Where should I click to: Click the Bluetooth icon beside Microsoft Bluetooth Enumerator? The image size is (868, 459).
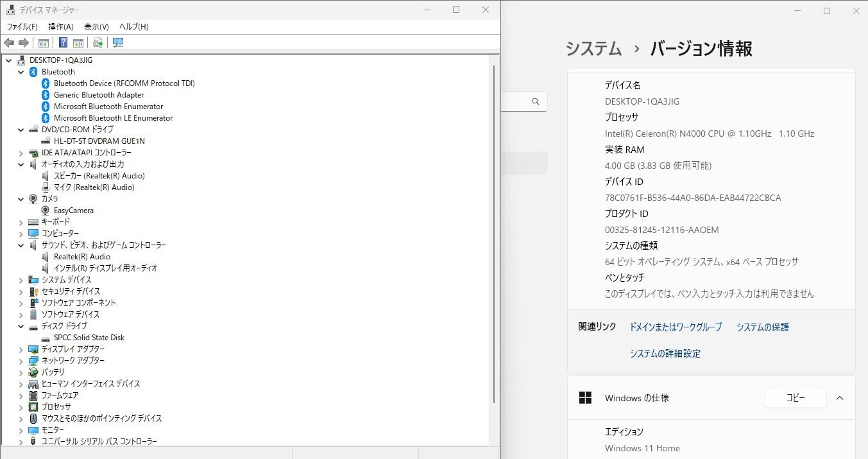46,107
